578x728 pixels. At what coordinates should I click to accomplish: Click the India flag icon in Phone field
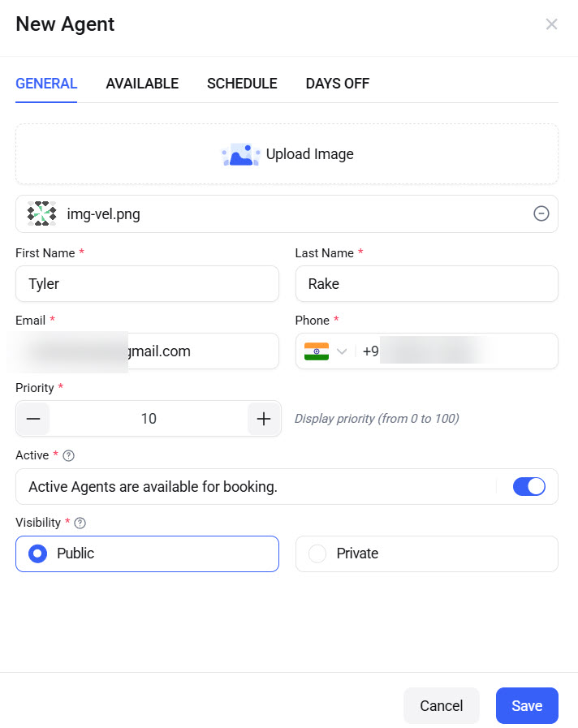click(317, 351)
